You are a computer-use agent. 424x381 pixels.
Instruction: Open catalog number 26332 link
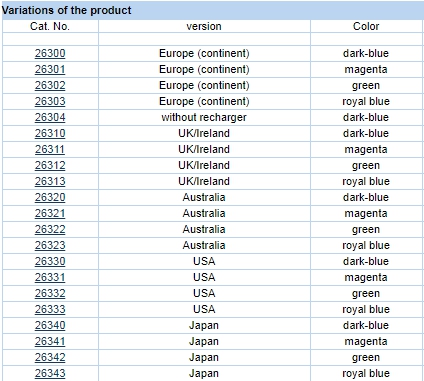(x=50, y=293)
